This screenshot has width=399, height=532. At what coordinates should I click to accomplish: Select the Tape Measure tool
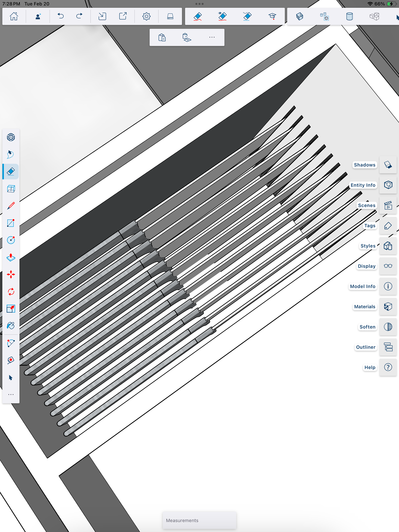click(x=11, y=360)
